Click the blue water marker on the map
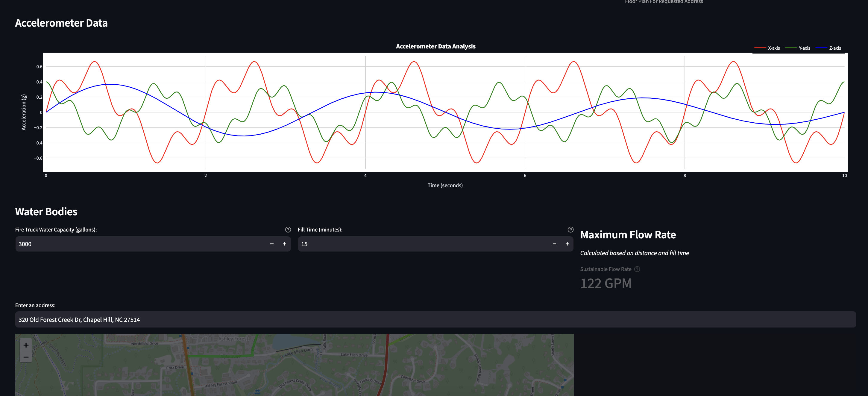868x396 pixels. 257,392
